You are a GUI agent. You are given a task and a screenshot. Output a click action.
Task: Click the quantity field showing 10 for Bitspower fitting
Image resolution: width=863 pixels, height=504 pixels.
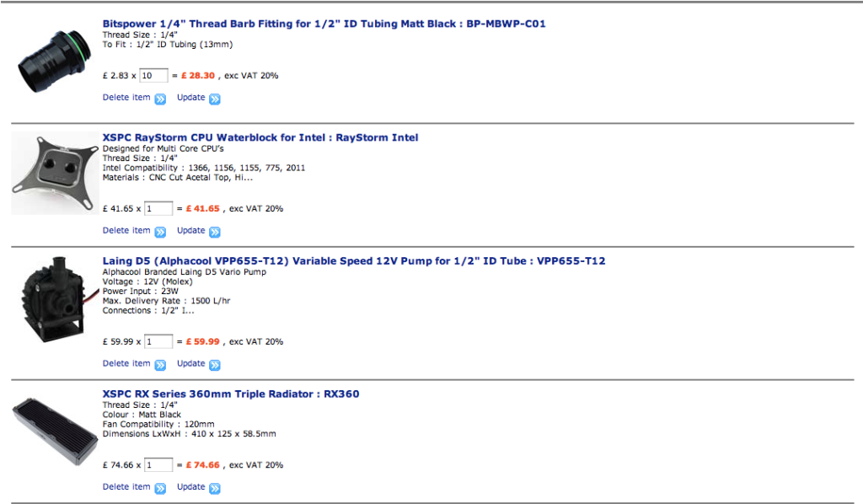pos(153,75)
